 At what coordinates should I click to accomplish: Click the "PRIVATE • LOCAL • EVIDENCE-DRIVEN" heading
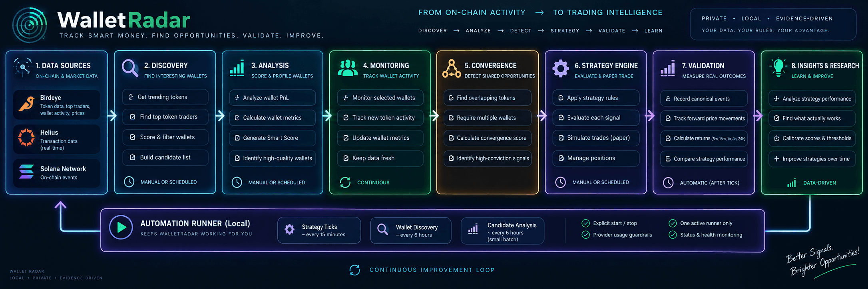pos(767,18)
